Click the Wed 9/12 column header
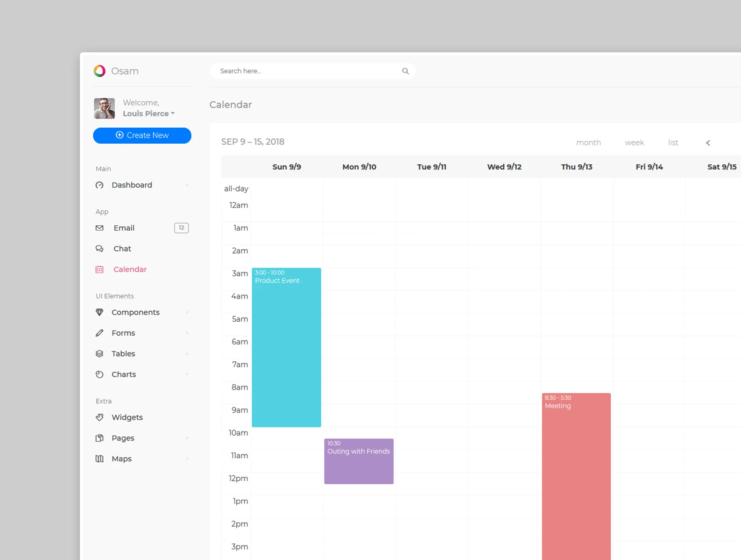Viewport: 741px width, 560px height. 504,167
